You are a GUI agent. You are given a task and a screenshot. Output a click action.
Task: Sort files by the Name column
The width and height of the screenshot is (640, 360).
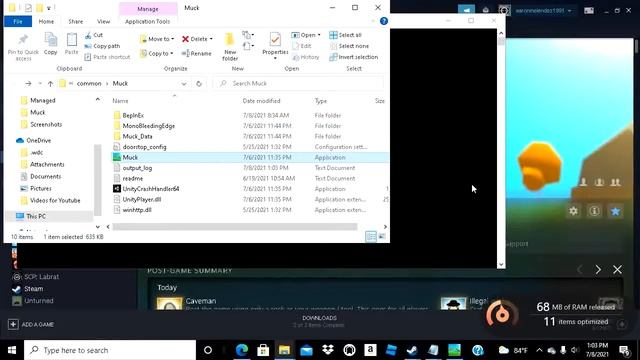tap(120, 101)
